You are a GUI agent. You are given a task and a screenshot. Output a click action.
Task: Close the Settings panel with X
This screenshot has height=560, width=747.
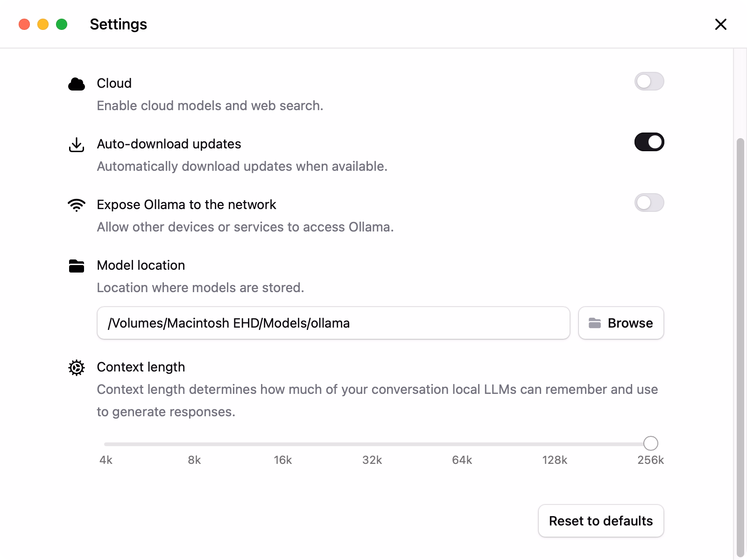(x=721, y=24)
